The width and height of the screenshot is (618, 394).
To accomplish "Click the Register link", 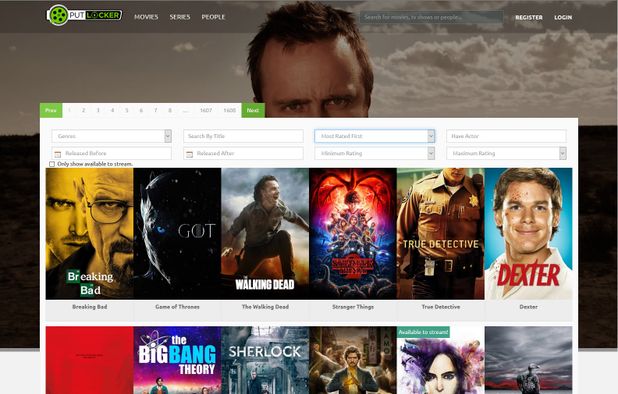I will [x=529, y=17].
